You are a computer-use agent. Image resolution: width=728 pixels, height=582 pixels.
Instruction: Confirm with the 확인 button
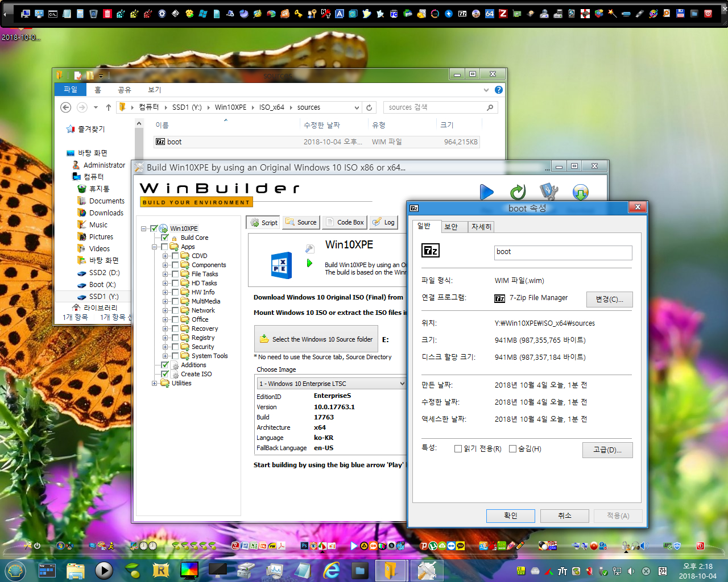511,516
